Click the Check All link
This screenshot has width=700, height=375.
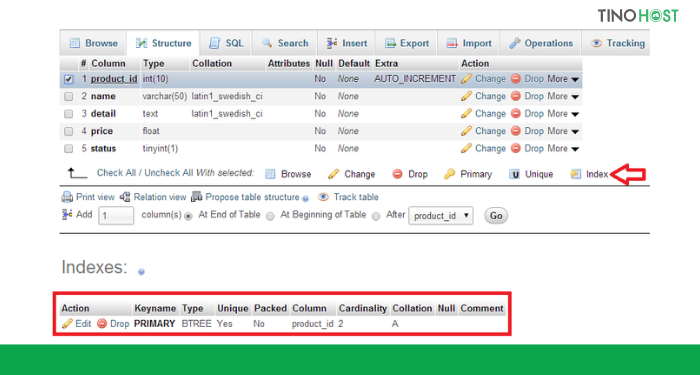tap(116, 173)
